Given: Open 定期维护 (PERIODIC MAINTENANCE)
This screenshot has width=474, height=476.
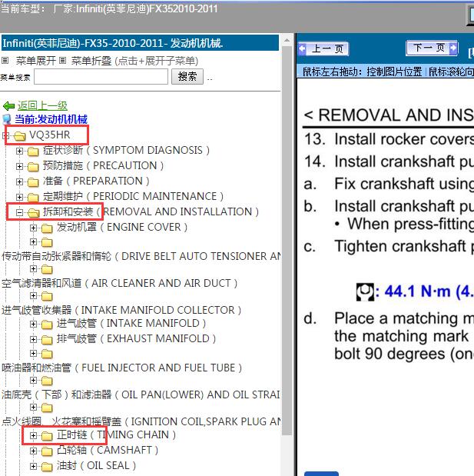Looking at the screenshot, I should tap(133, 196).
